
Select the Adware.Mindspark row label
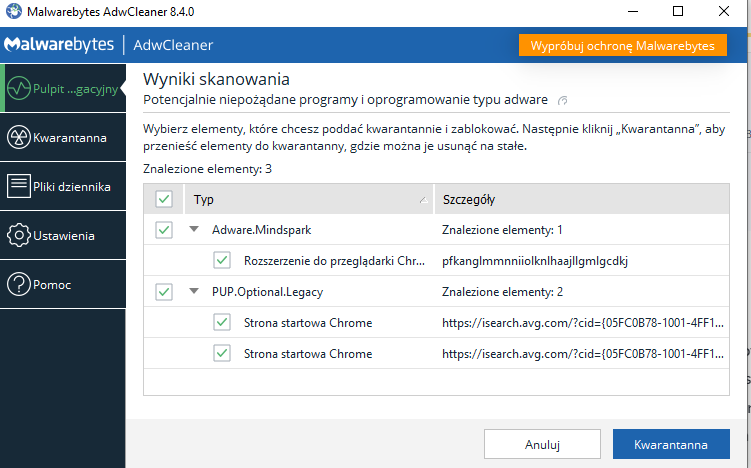[262, 230]
